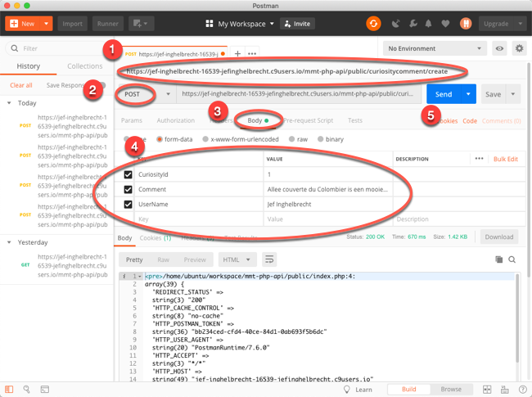Open the wrench settings icon
Image resolution: width=532 pixels, height=397 pixels.
pyautogui.click(x=413, y=24)
